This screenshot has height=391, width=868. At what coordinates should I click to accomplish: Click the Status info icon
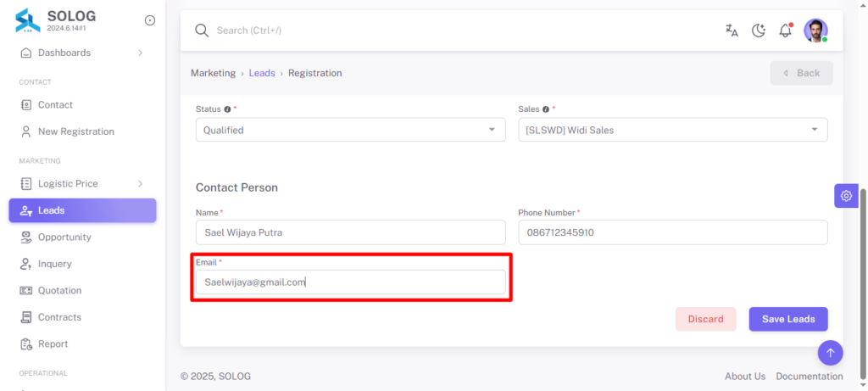(227, 109)
